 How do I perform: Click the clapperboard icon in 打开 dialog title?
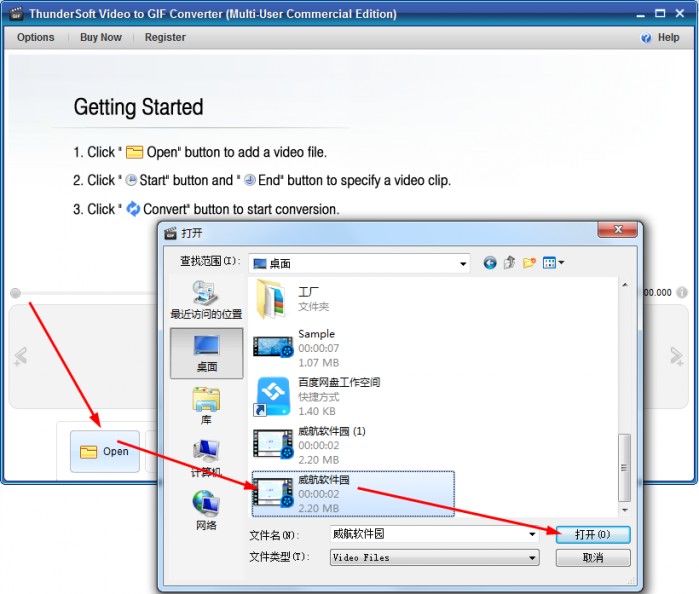[x=170, y=233]
